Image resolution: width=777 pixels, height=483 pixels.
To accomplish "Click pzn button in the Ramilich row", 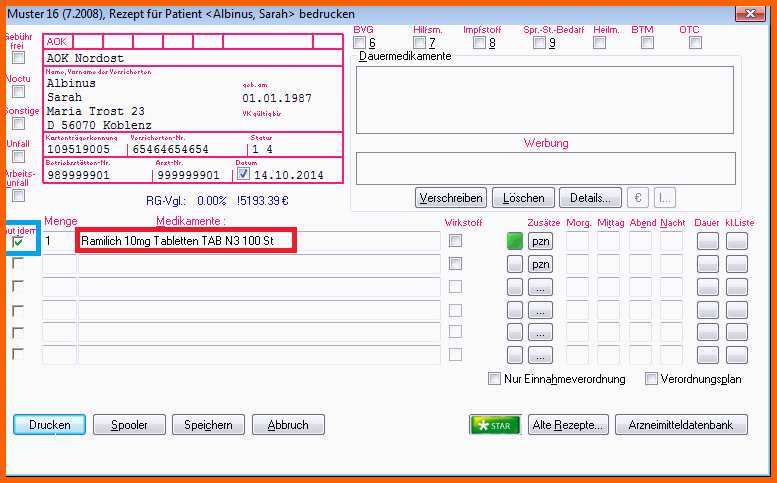I will click(540, 241).
